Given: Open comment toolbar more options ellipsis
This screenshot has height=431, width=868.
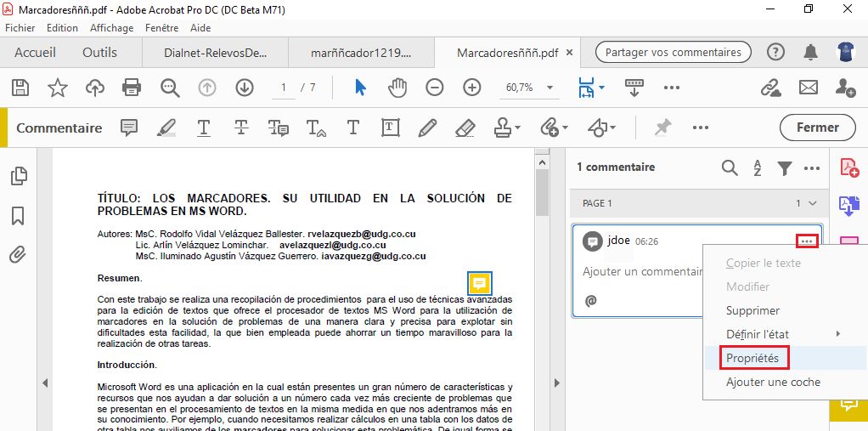Looking at the screenshot, I should [x=701, y=128].
